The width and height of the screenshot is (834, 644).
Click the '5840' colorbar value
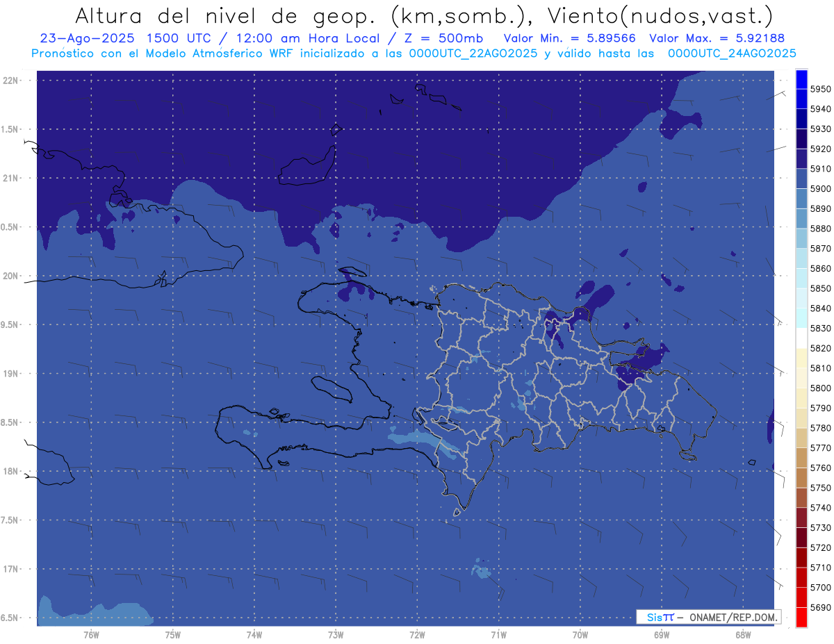click(821, 308)
